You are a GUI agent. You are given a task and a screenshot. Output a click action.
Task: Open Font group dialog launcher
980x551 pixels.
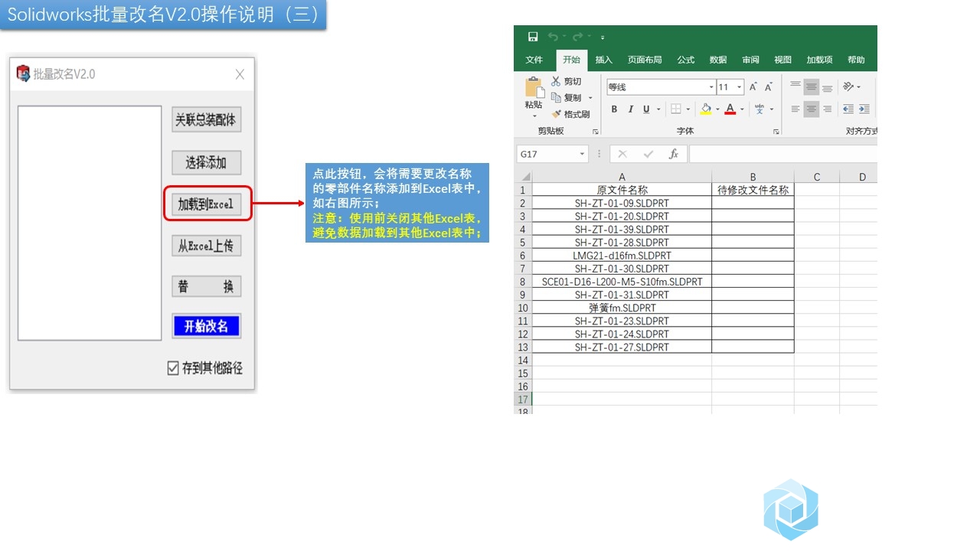coord(776,132)
